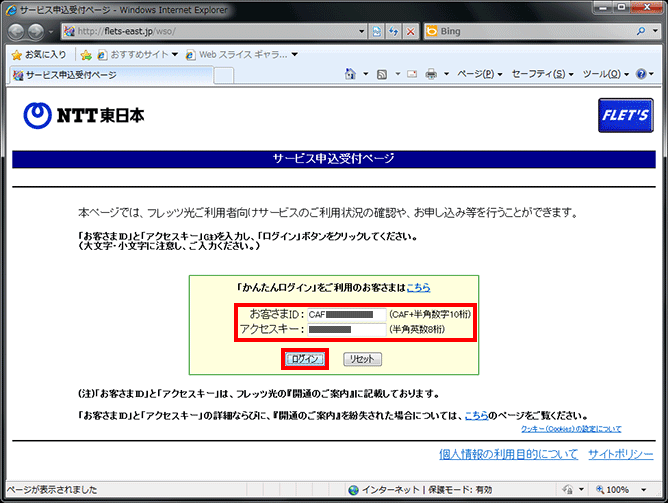Expand the Home button dropdown arrow

(x=366, y=74)
